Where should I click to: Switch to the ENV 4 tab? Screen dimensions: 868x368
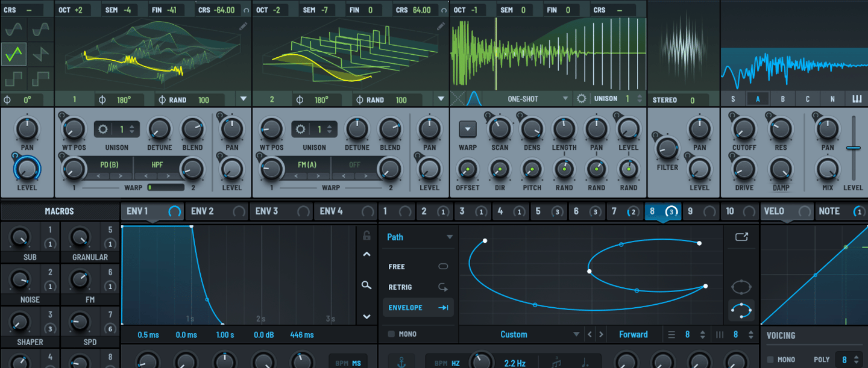(x=346, y=211)
